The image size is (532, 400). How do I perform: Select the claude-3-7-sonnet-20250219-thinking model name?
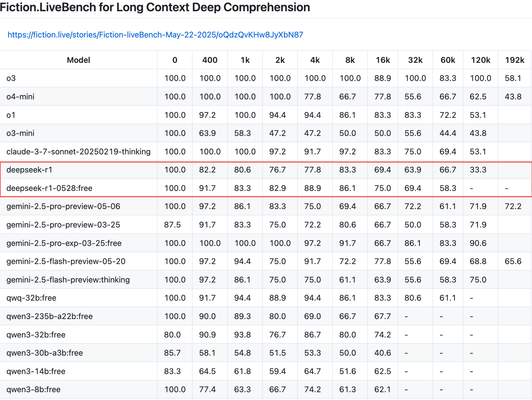click(78, 152)
